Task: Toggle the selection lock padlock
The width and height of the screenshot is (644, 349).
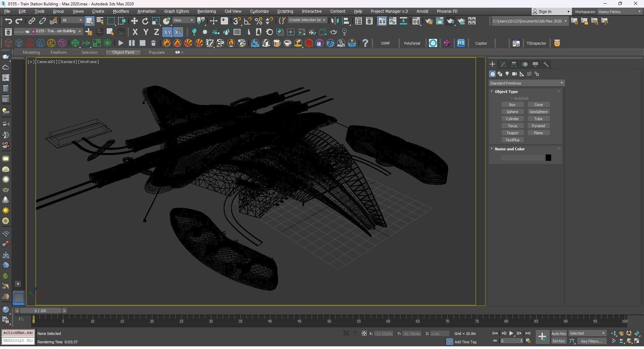Action: 355,334
